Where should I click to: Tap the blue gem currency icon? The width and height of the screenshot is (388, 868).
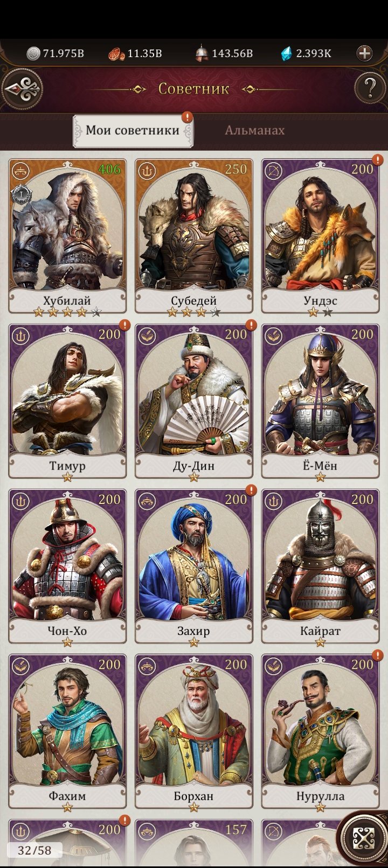[x=287, y=53]
